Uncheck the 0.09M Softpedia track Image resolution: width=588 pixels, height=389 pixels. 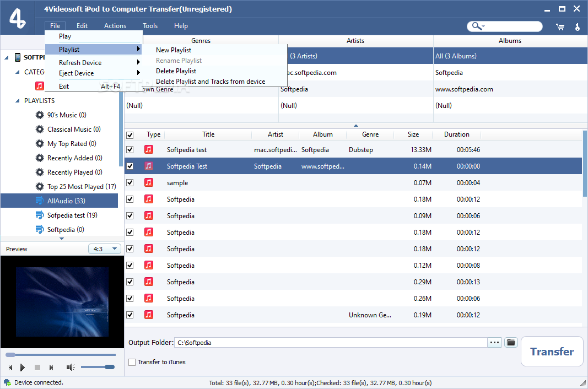130,215
